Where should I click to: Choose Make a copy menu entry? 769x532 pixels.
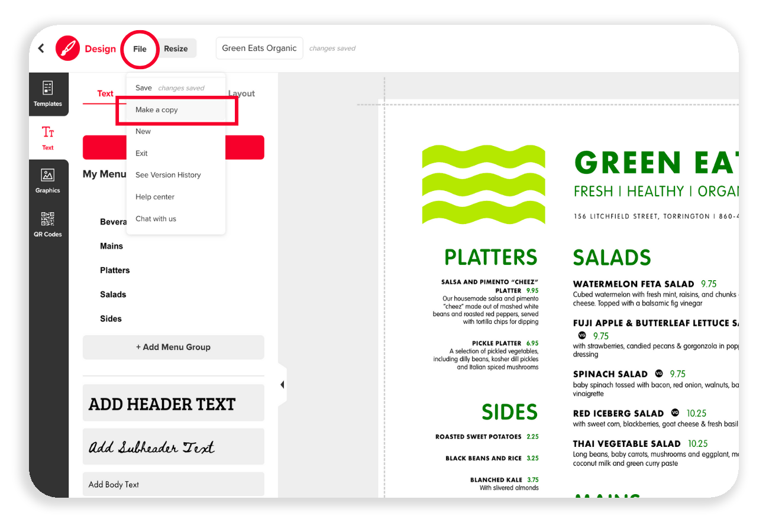[x=176, y=110]
